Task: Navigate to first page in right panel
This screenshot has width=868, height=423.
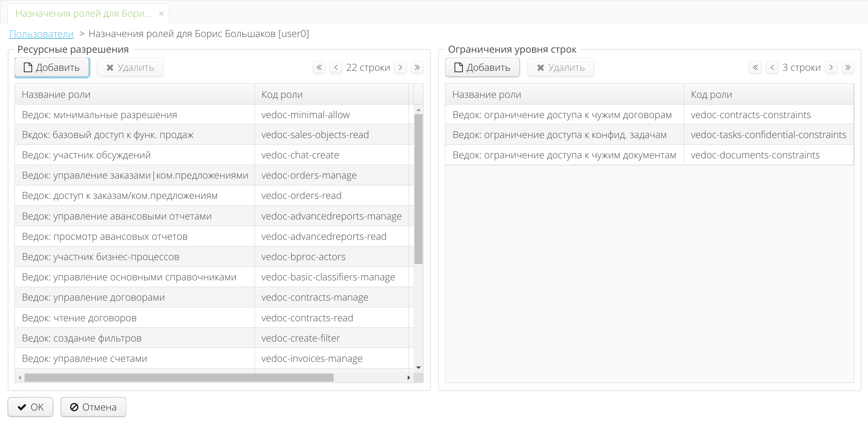Action: pyautogui.click(x=754, y=68)
